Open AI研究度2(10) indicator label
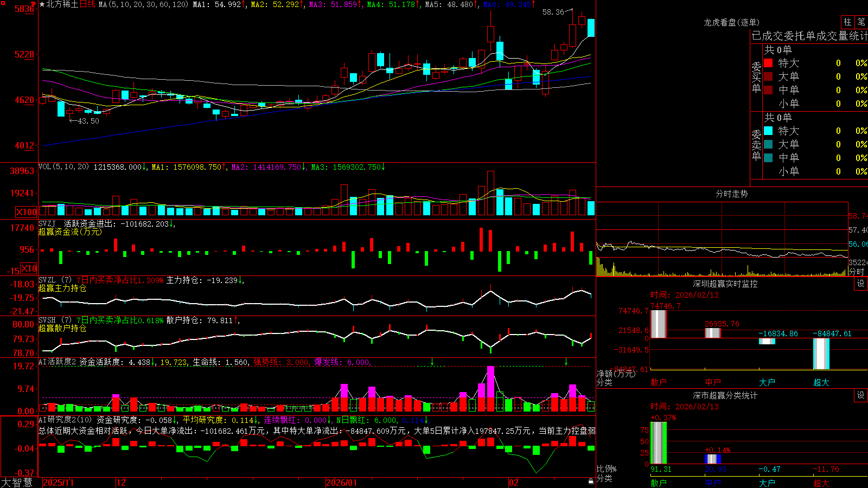Image resolution: width=868 pixels, height=488 pixels. pos(66,420)
